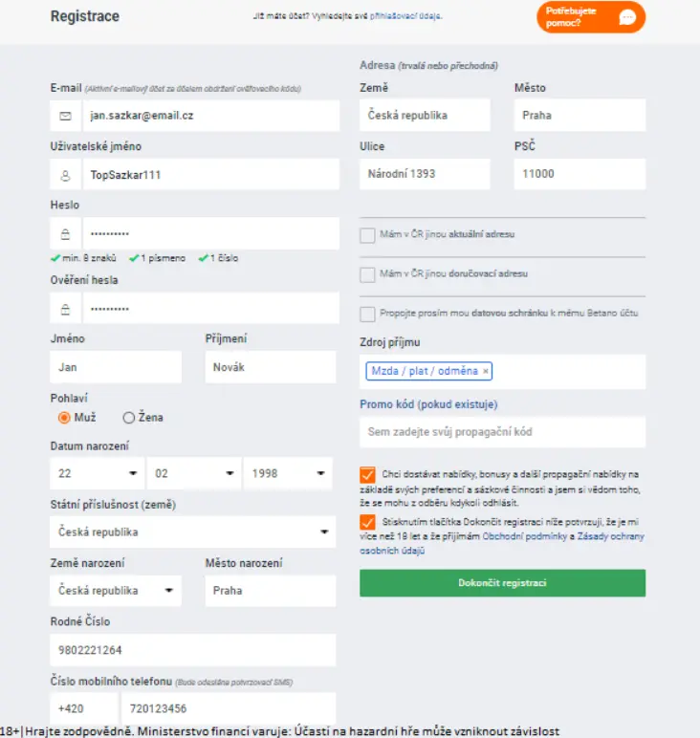The image size is (700, 738).
Task: Tick 'Mám v ČR jinou doručovací adresu' checkbox
Action: point(367,274)
